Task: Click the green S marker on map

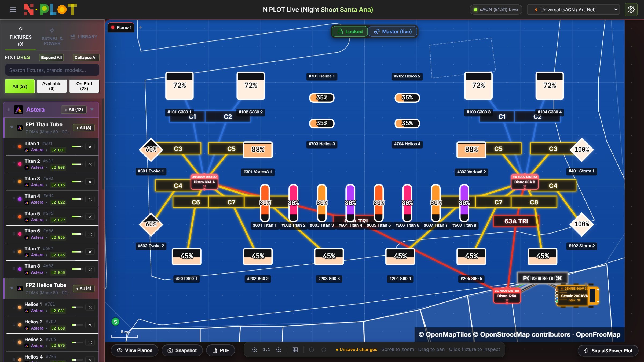Action: pos(115,322)
